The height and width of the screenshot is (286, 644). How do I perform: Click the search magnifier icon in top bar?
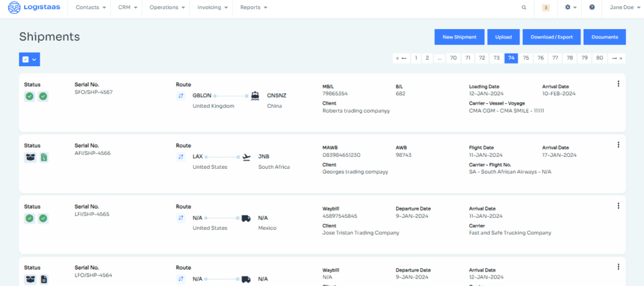point(524,8)
